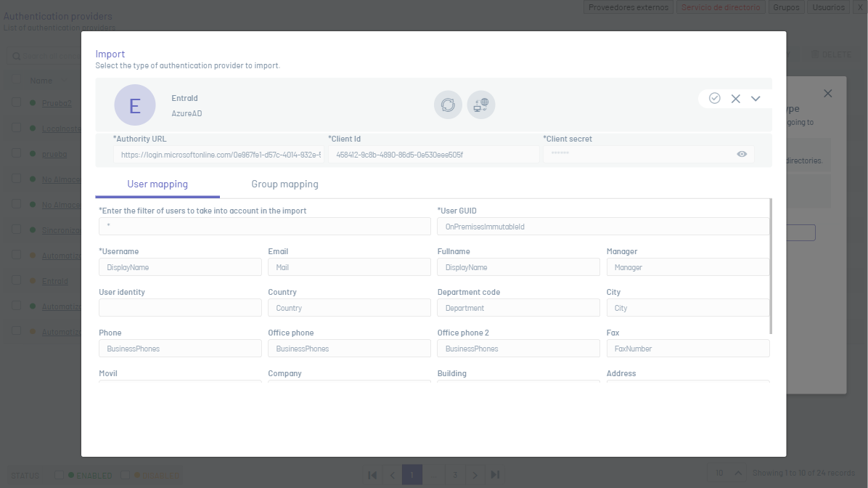Image resolution: width=868 pixels, height=488 pixels.
Task: Jump to first page of records
Action: pyautogui.click(x=372, y=475)
